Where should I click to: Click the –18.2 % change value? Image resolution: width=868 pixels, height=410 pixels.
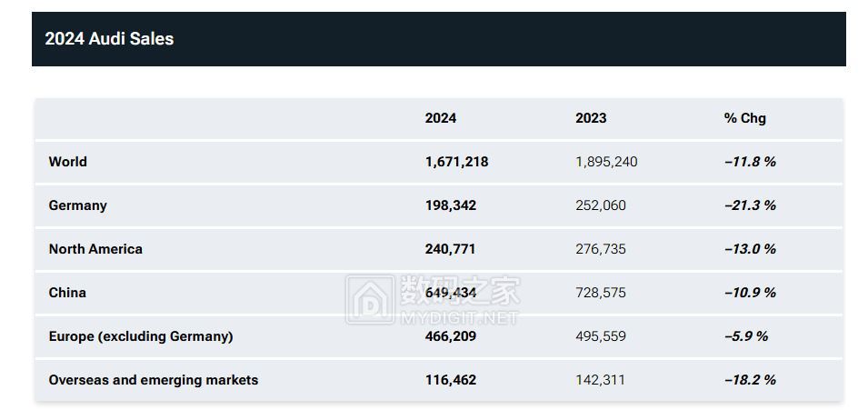(x=750, y=380)
